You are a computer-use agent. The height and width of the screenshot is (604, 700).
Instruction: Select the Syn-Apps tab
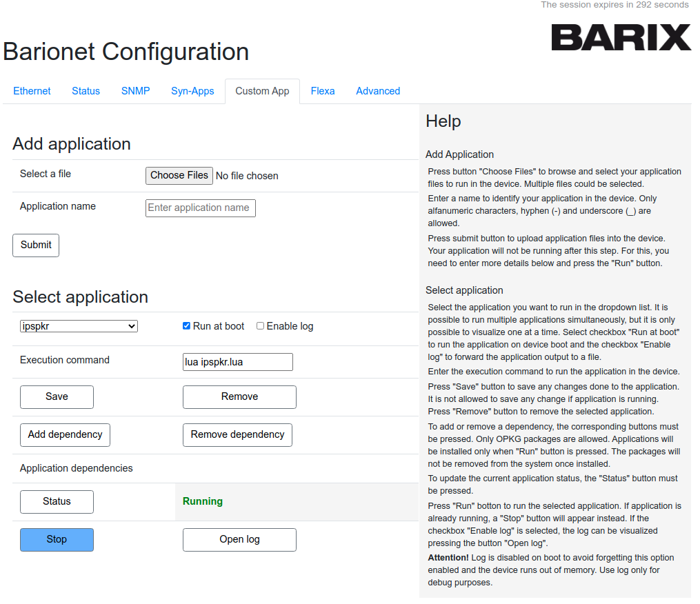point(192,91)
